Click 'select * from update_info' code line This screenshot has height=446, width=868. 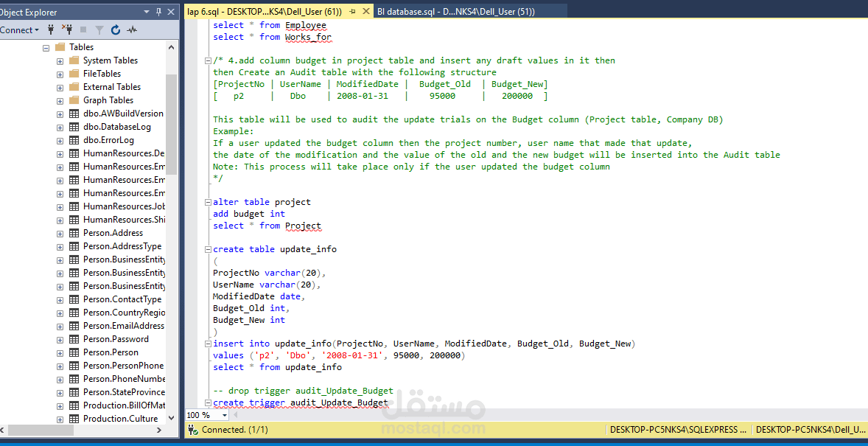(277, 367)
